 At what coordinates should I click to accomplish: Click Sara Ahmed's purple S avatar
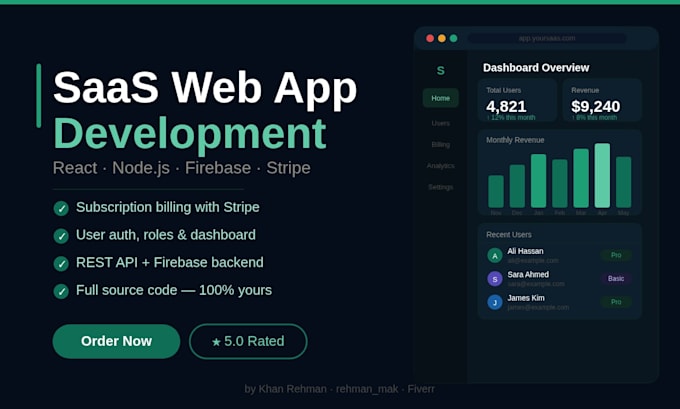(495, 279)
